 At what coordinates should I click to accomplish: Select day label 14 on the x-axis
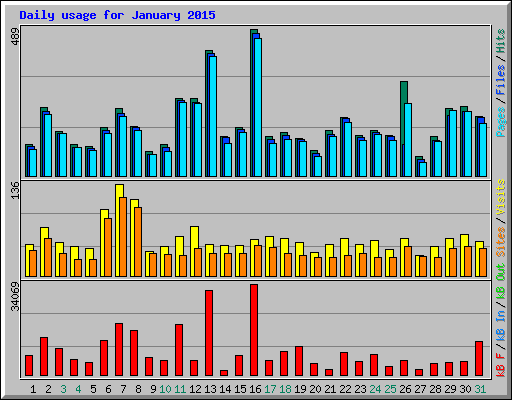click(225, 389)
